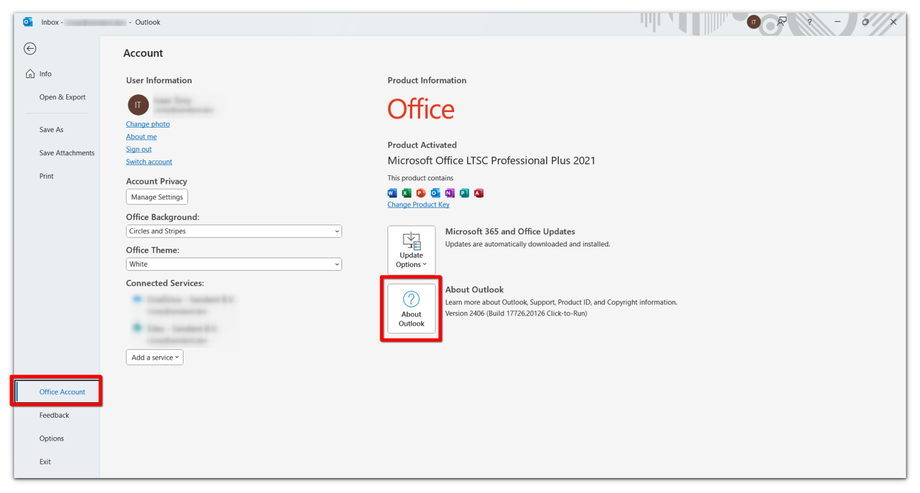
Task: Click the Outlook product icon
Action: tap(435, 193)
